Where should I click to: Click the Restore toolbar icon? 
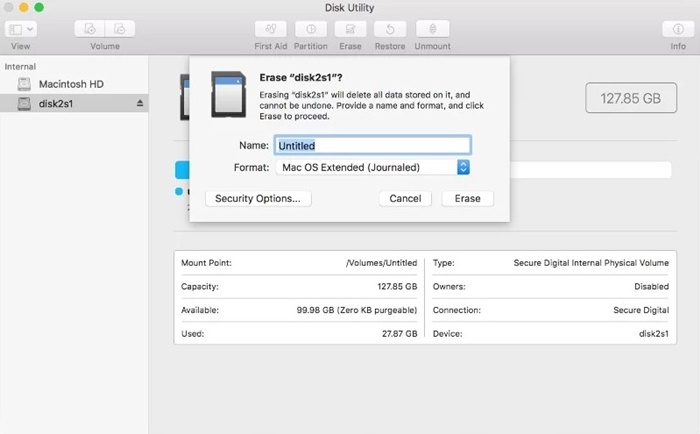coord(390,29)
